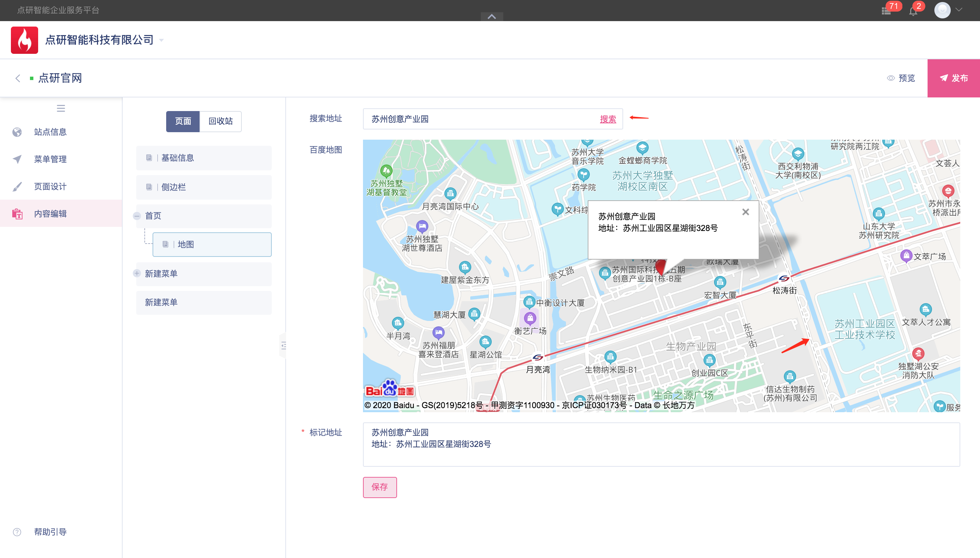Click the 苏州市永桥派出所 map icon
980x558 pixels.
coord(948,191)
